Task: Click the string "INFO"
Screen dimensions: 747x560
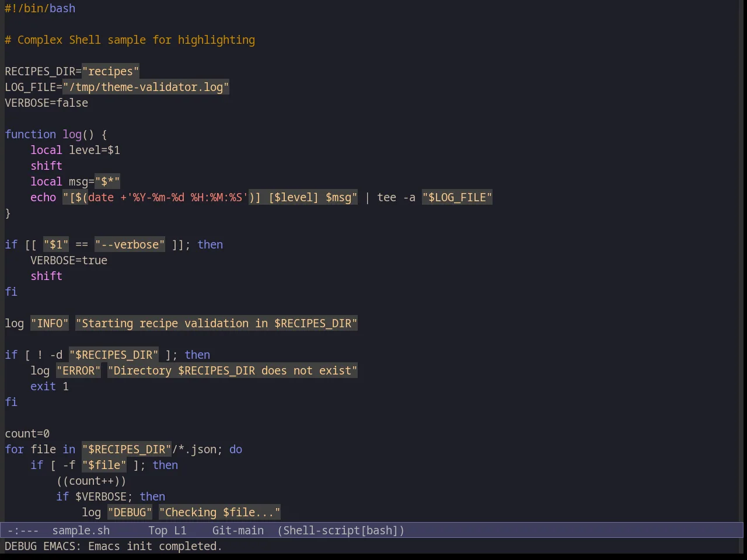Action: tap(50, 323)
